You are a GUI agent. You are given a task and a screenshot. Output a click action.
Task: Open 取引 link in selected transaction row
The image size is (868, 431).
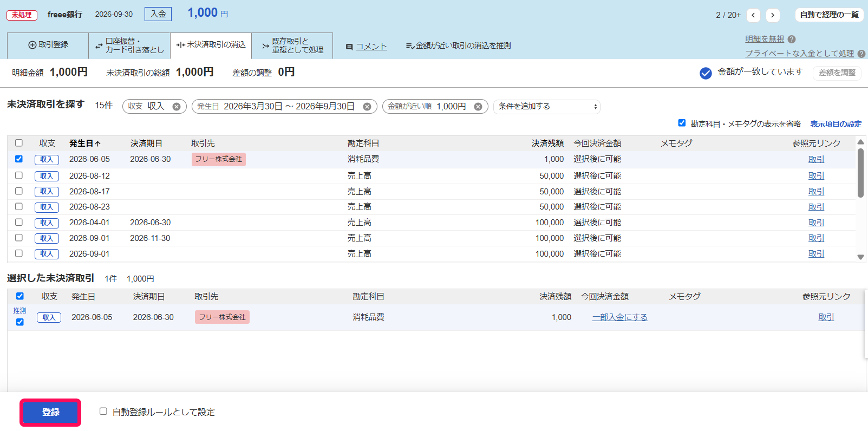826,317
